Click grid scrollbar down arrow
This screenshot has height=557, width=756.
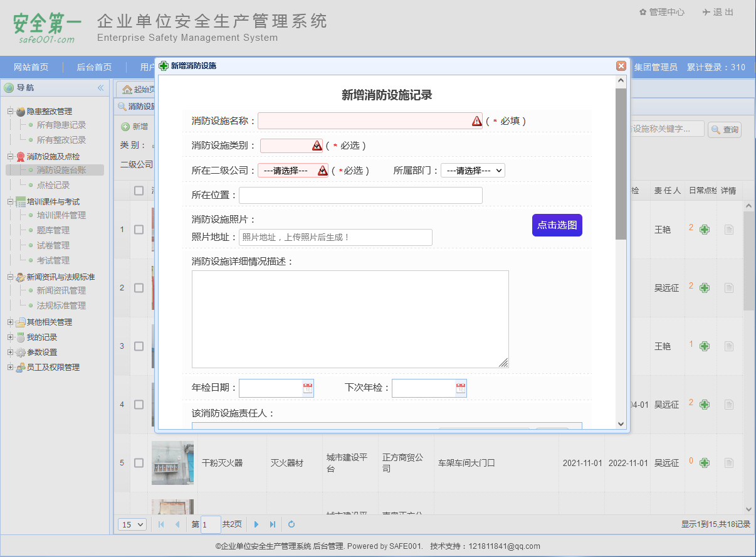click(x=748, y=509)
